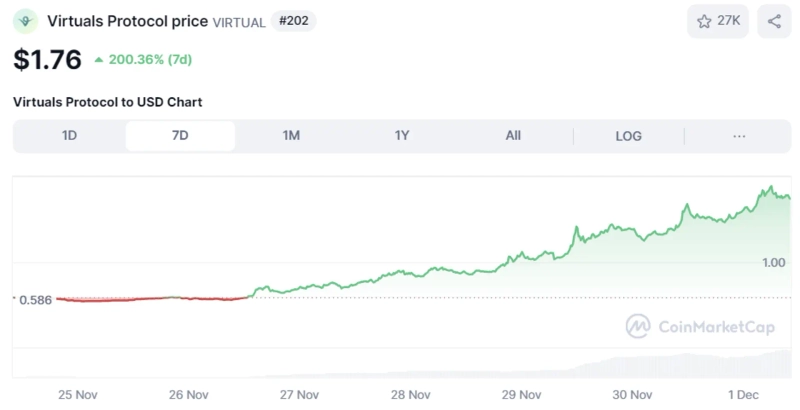Click the 0.586 baseline price label

(x=35, y=299)
